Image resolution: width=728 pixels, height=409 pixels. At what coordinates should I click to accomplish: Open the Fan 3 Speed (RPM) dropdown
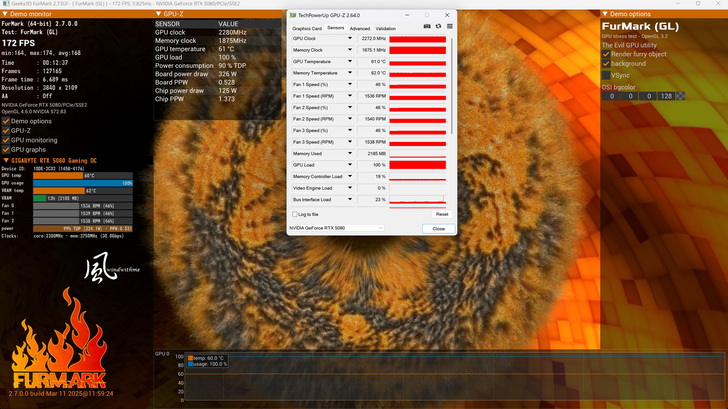pos(350,142)
